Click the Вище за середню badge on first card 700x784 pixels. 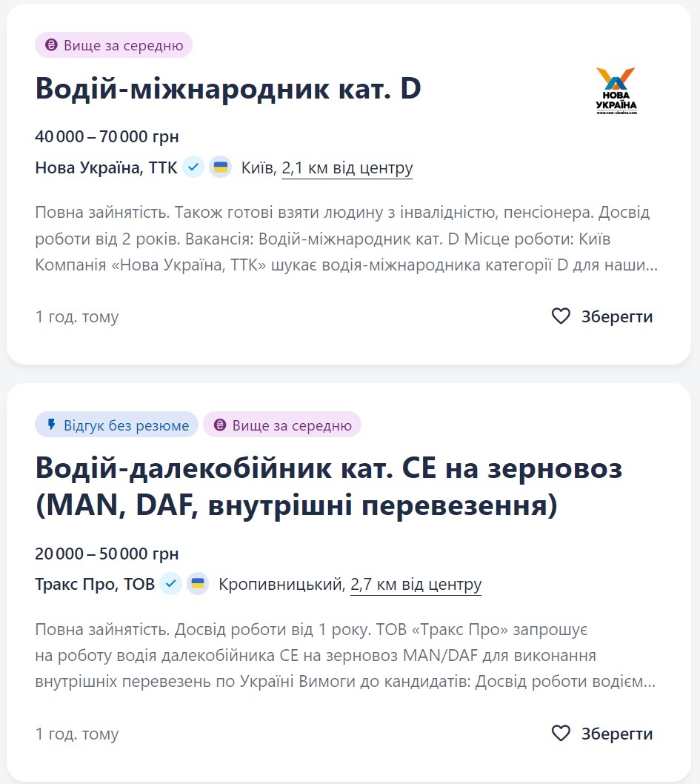(114, 45)
